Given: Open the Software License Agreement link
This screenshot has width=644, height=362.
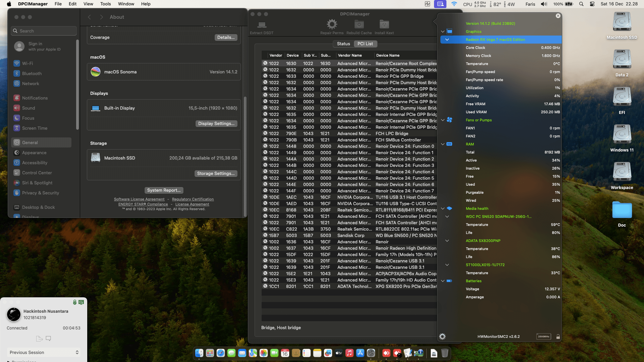Looking at the screenshot, I should click(x=139, y=199).
